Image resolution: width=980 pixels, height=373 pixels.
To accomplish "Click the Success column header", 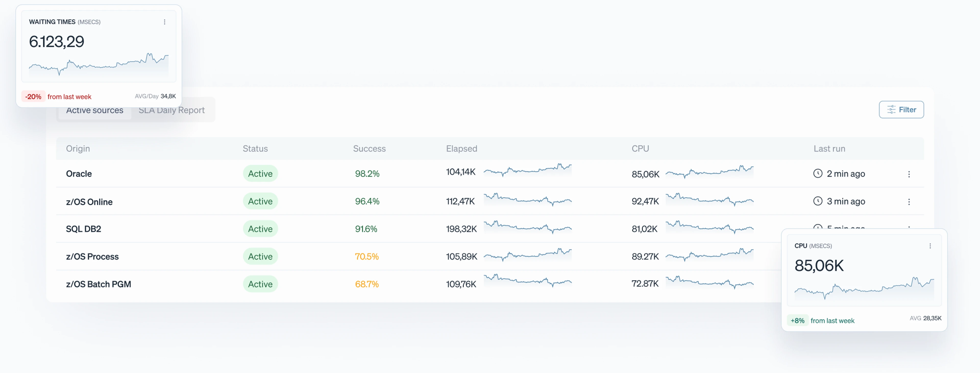I will tap(369, 149).
